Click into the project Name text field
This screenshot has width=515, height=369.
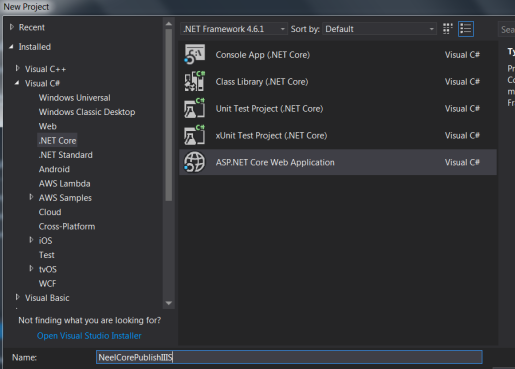289,357
